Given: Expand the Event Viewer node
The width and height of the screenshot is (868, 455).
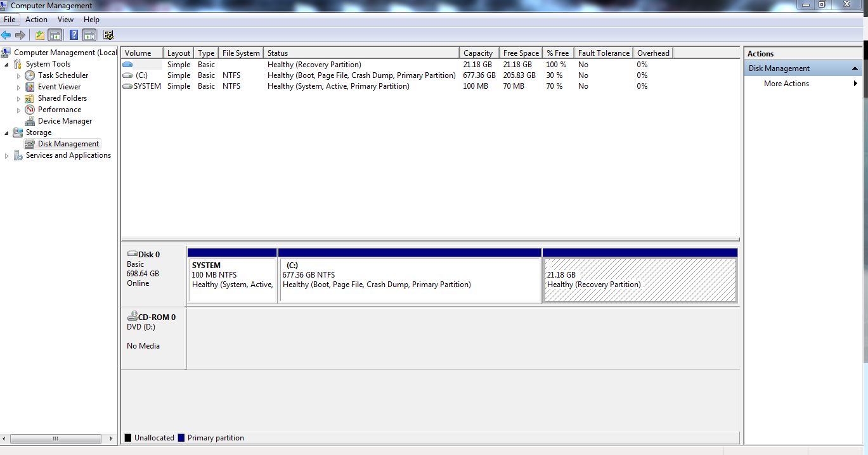Looking at the screenshot, I should tap(19, 87).
